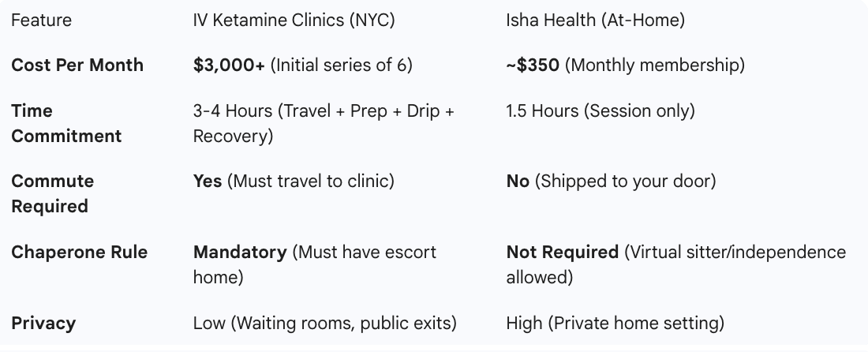Click the 1.5 Hours session only cell

[x=600, y=111]
